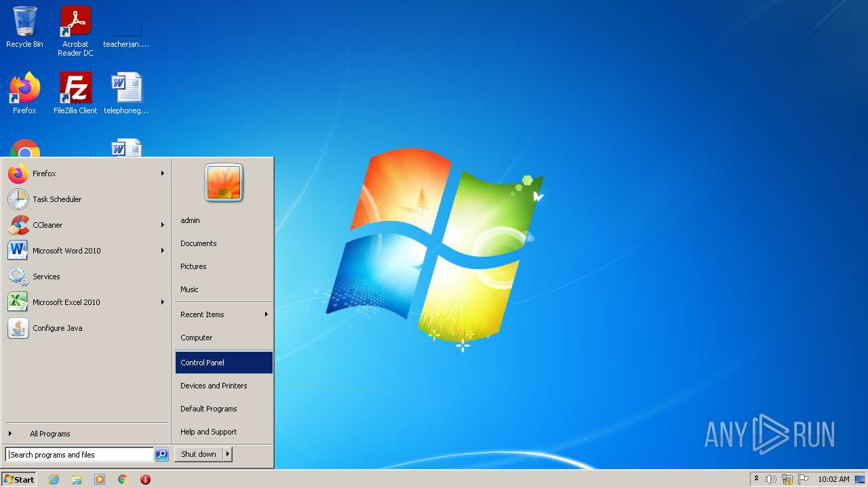868x488 pixels.
Task: Open Devices and Printers
Action: [224, 386]
